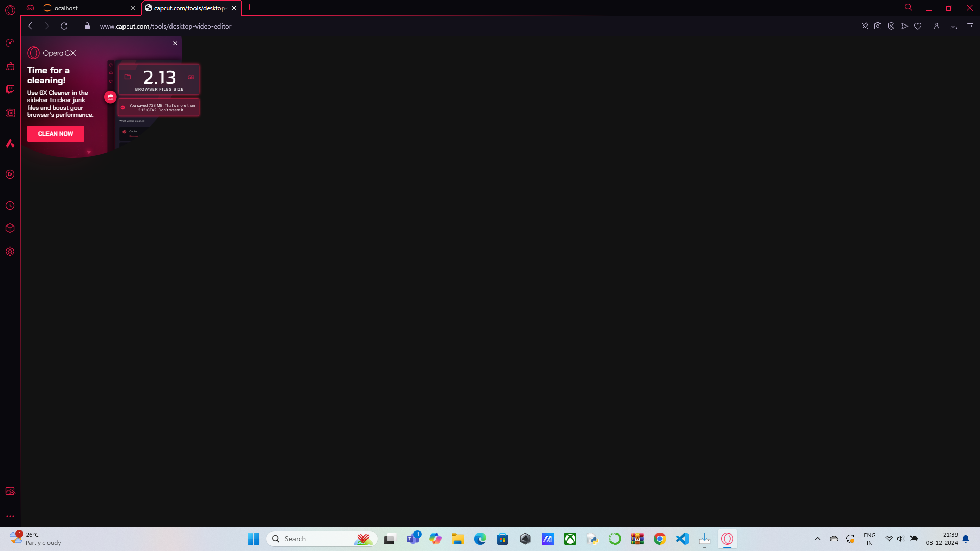
Task: Open the Player icon in the sidebar
Action: [x=10, y=174]
